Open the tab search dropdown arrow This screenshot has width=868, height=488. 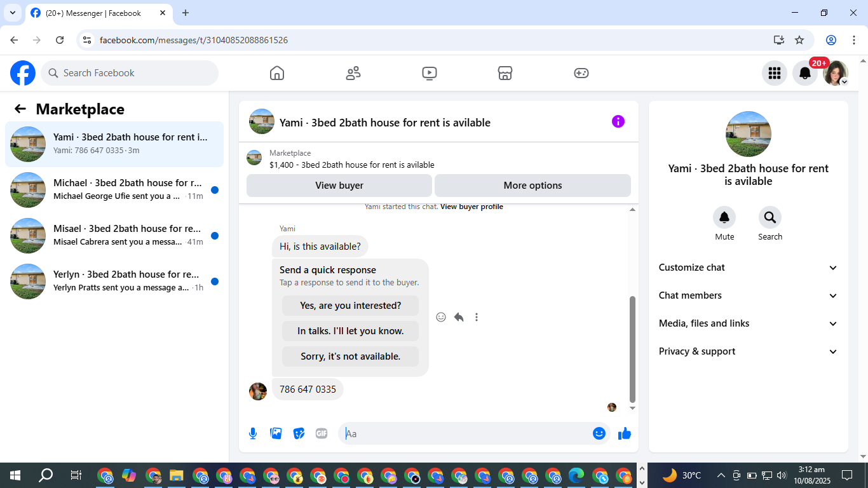[x=12, y=13]
